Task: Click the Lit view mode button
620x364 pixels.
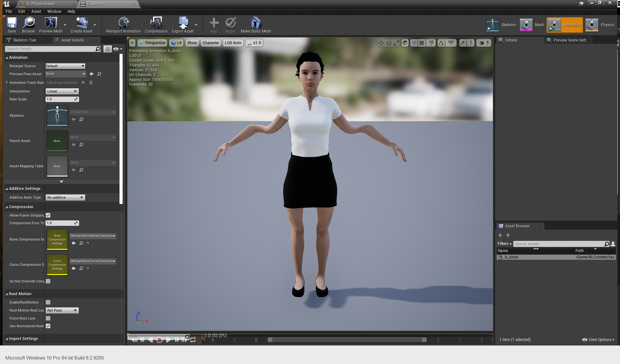Action: pos(176,43)
